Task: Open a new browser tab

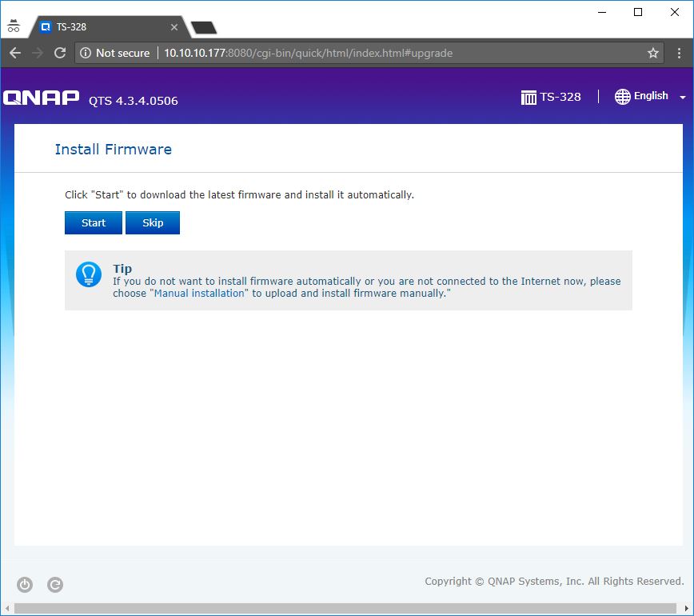Action: click(204, 27)
